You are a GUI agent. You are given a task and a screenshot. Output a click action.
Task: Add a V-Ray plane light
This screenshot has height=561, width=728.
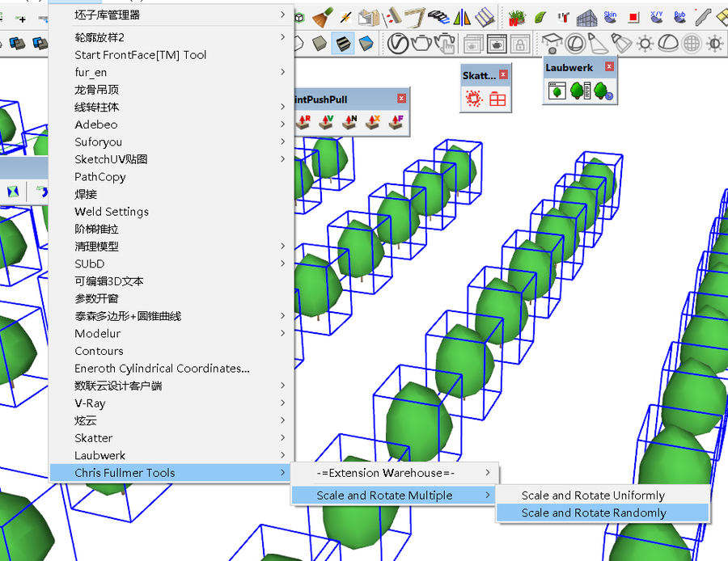pos(552,43)
